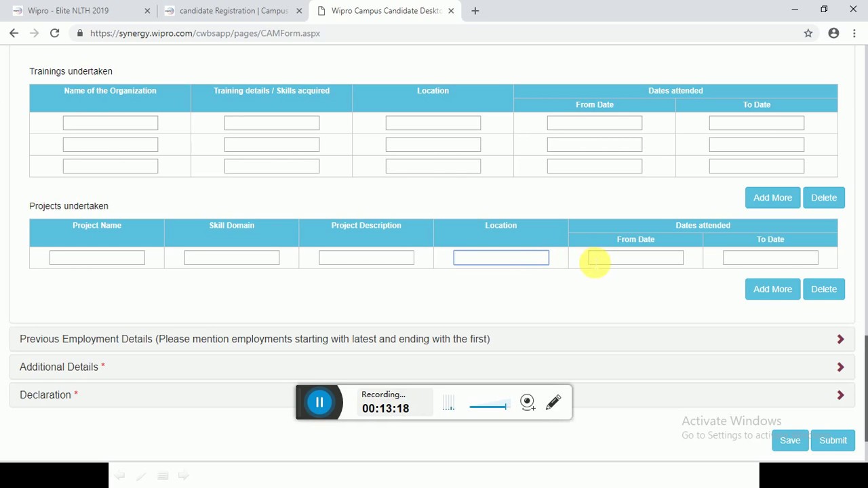
Task: Expand the Additional Details section
Action: coord(431,367)
